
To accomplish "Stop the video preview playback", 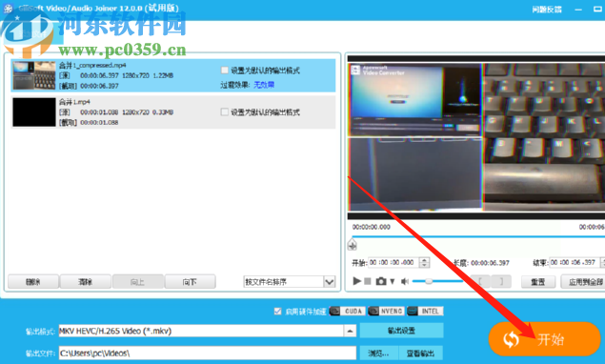I will pyautogui.click(x=368, y=281).
